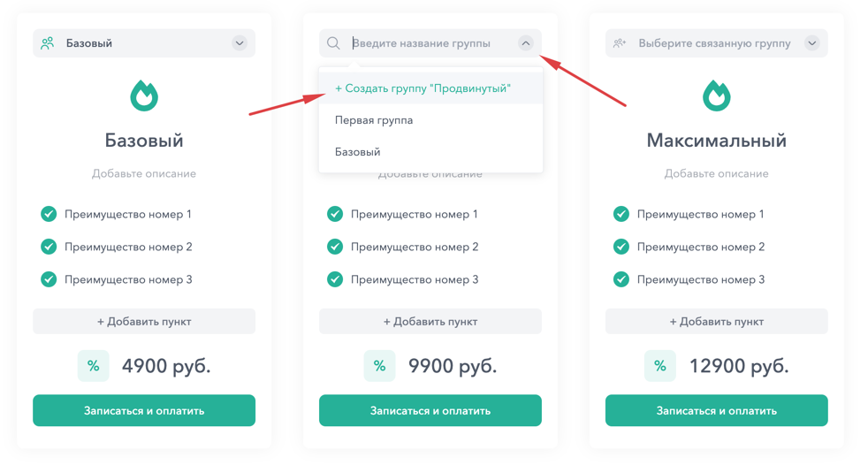Image resolution: width=868 pixels, height=465 pixels.
Task: Click the percent discount icon beside 4900 руб.
Action: click(93, 366)
